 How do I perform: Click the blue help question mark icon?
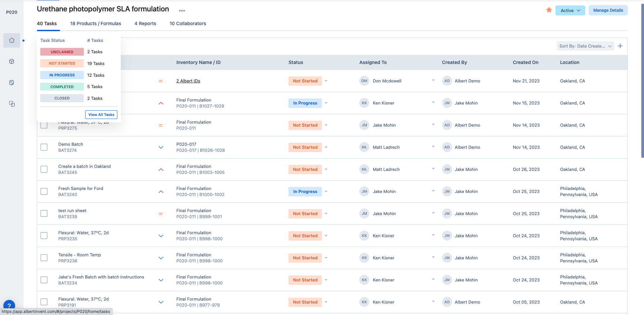9,305
